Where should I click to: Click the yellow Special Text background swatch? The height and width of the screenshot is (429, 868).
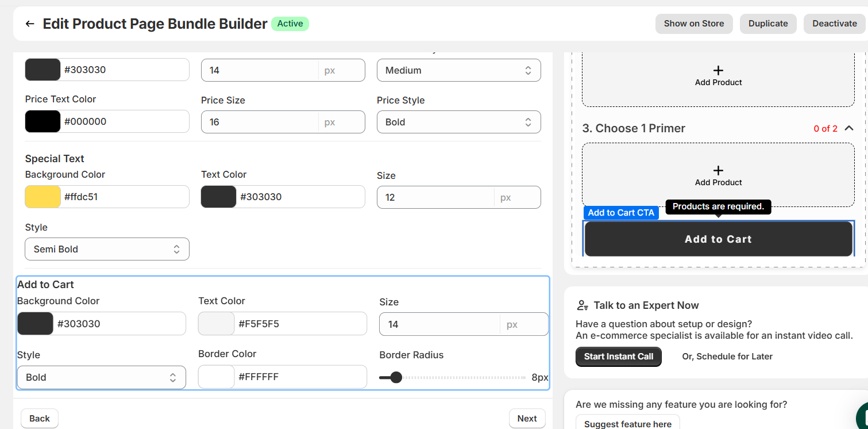coord(43,197)
